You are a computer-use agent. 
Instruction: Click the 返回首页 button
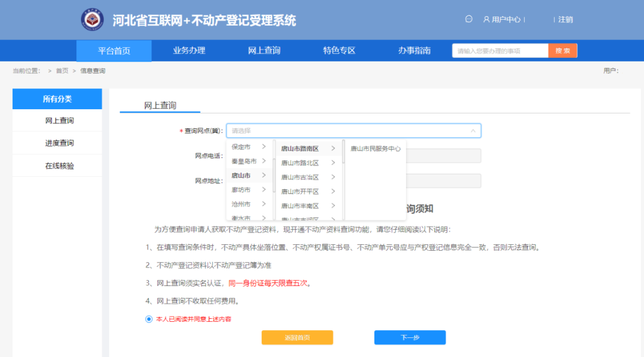point(297,337)
